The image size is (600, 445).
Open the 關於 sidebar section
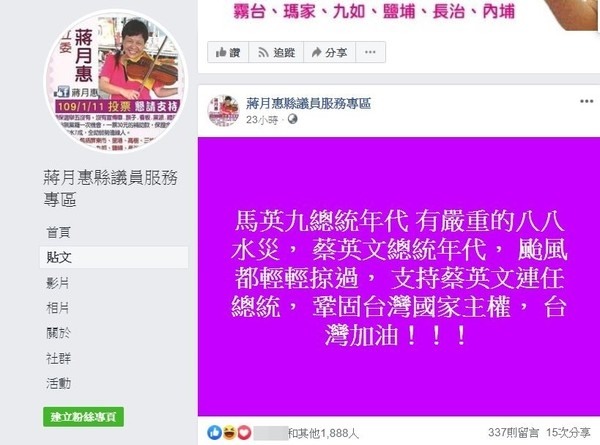[58, 333]
